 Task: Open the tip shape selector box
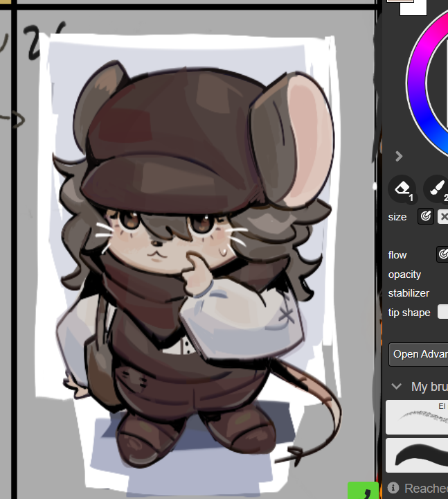coord(442,312)
